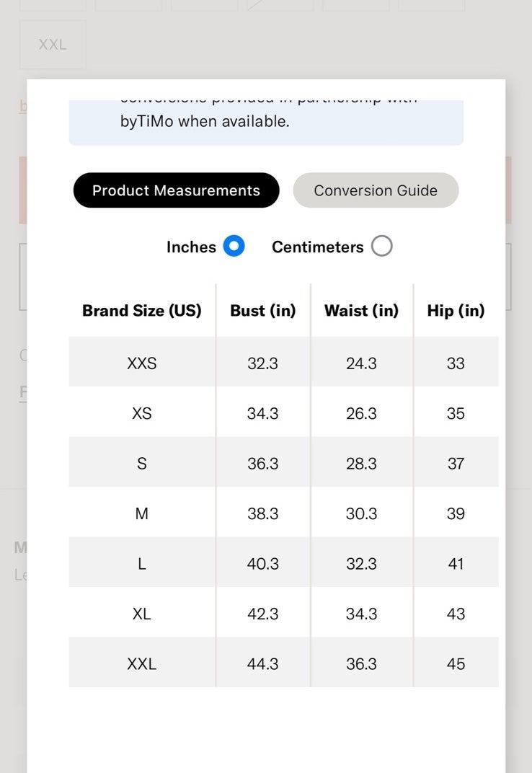Click the 45 hip value for XXL
Image resolution: width=532 pixels, height=773 pixels.
pos(456,663)
